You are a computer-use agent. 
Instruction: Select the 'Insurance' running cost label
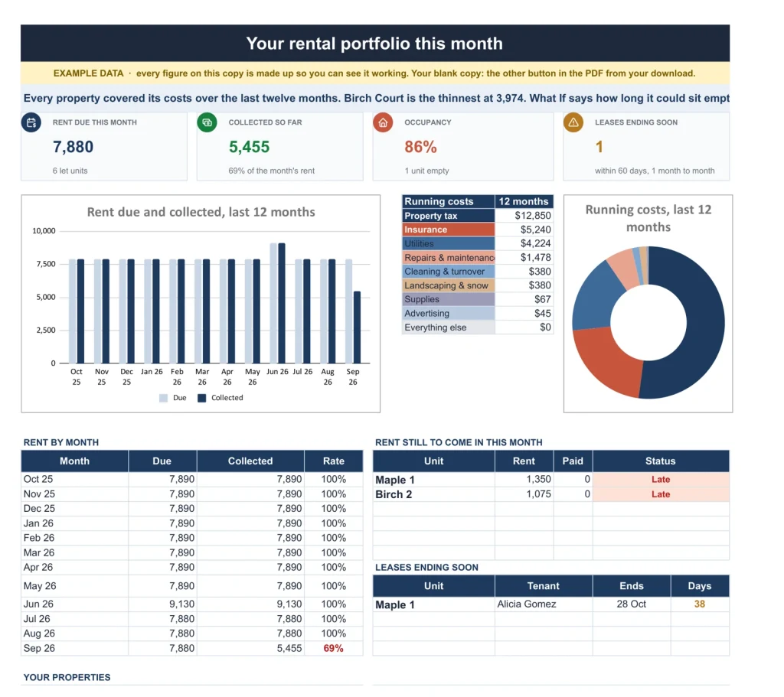point(449,230)
